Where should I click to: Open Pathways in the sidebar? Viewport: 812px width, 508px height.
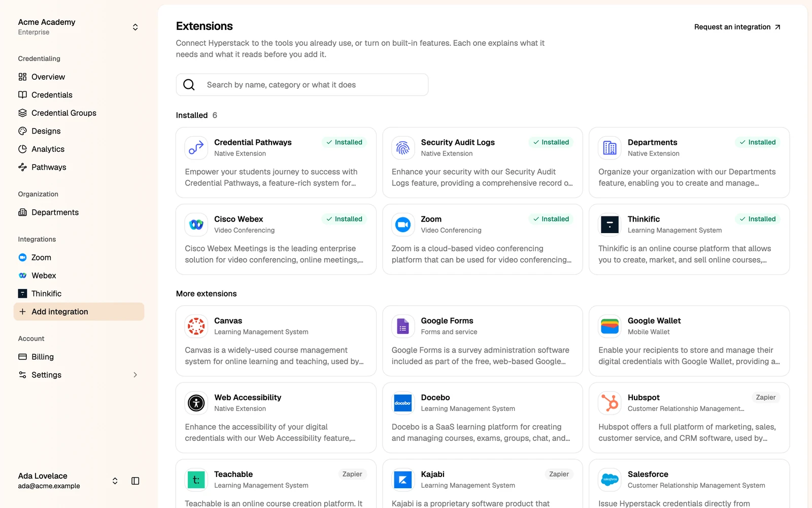(x=79, y=167)
